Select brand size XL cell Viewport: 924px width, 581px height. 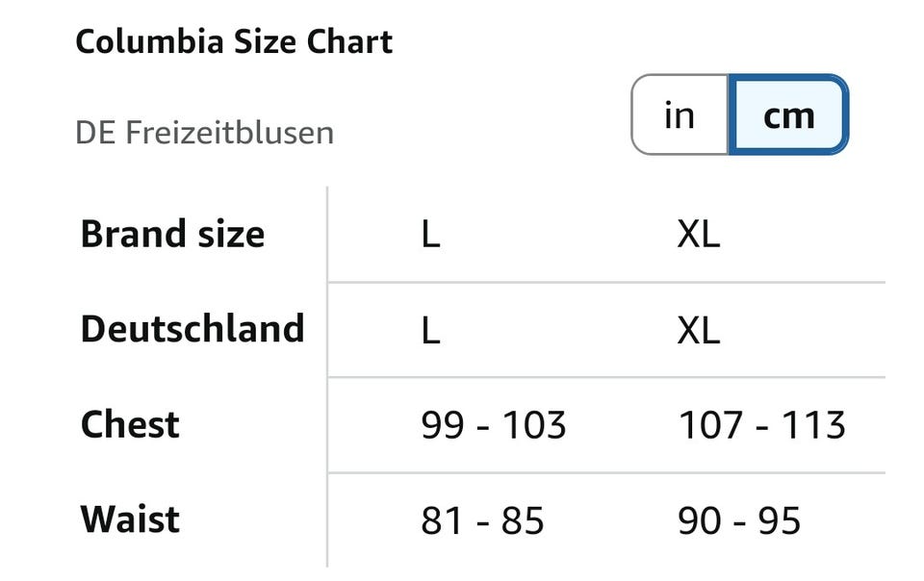(x=698, y=235)
